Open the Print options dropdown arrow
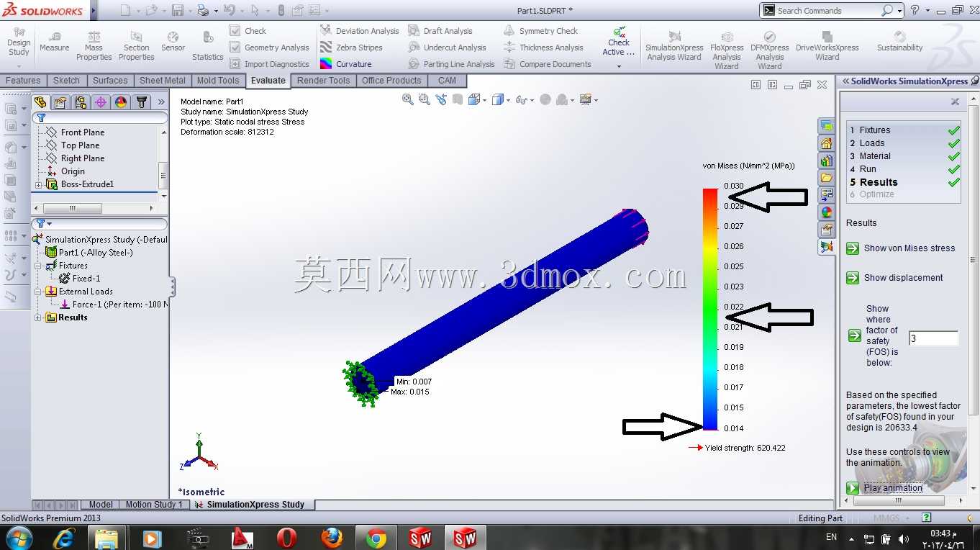The height and width of the screenshot is (550, 980). click(x=215, y=11)
